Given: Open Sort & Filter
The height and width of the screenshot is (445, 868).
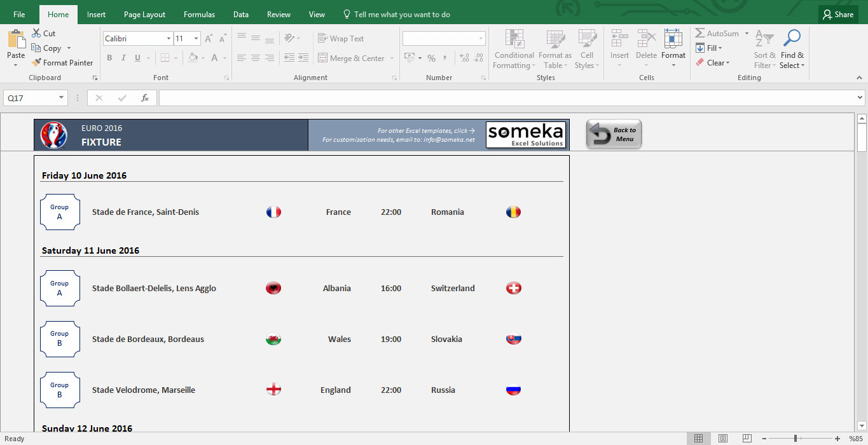Looking at the screenshot, I should pos(764,49).
